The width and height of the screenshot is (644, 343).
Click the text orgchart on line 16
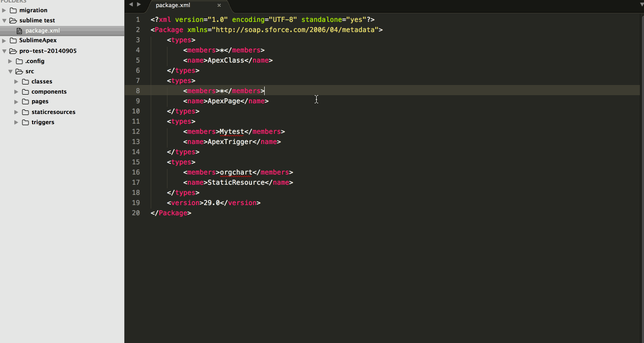click(x=236, y=172)
